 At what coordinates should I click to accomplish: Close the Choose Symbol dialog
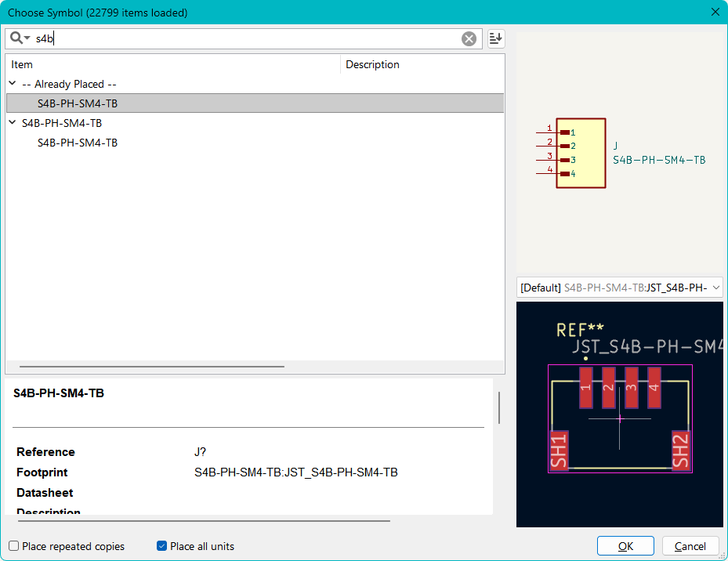tap(715, 12)
